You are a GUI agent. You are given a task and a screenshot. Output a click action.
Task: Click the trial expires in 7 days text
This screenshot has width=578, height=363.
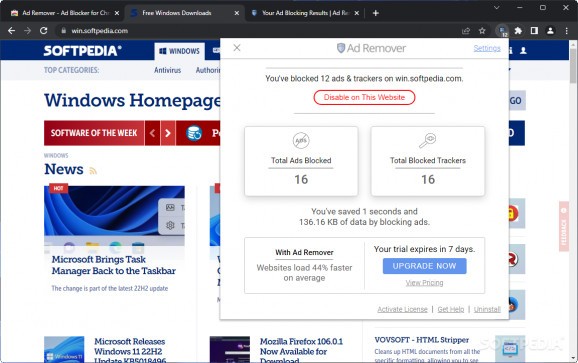[x=424, y=249]
